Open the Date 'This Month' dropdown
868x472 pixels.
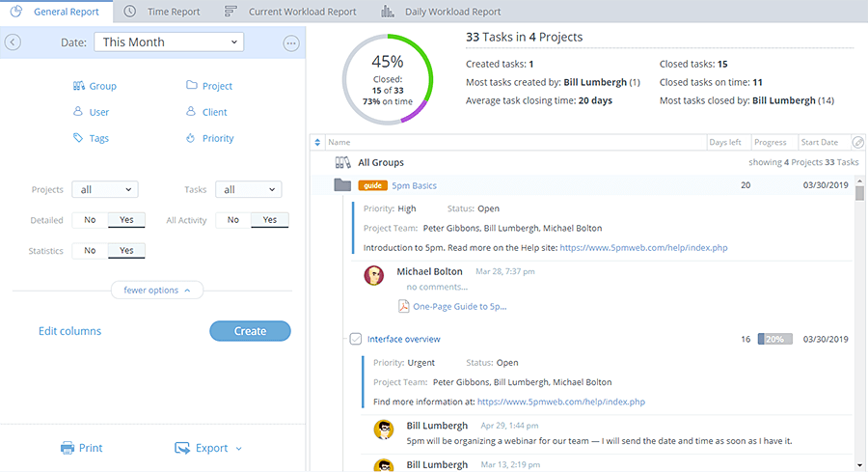(x=169, y=42)
